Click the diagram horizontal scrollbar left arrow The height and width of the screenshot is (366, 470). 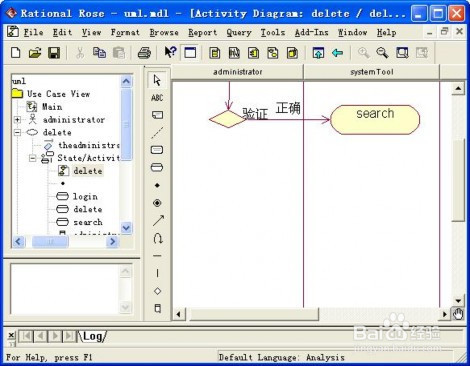tap(179, 314)
